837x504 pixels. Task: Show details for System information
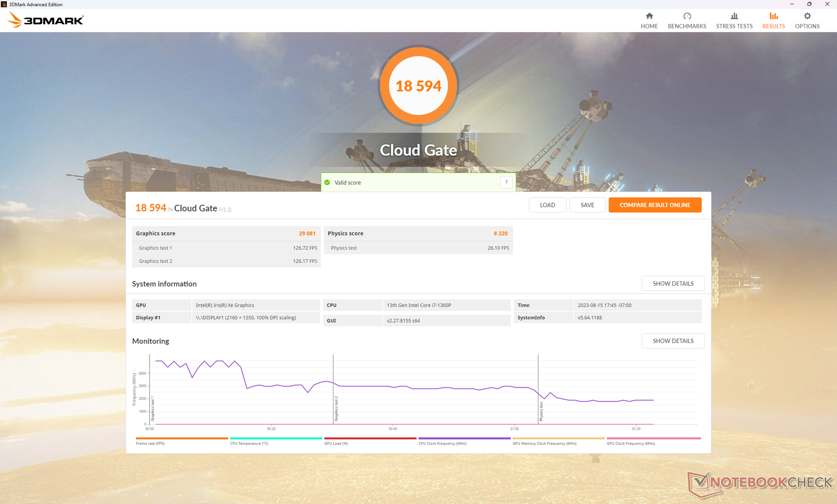tap(673, 284)
